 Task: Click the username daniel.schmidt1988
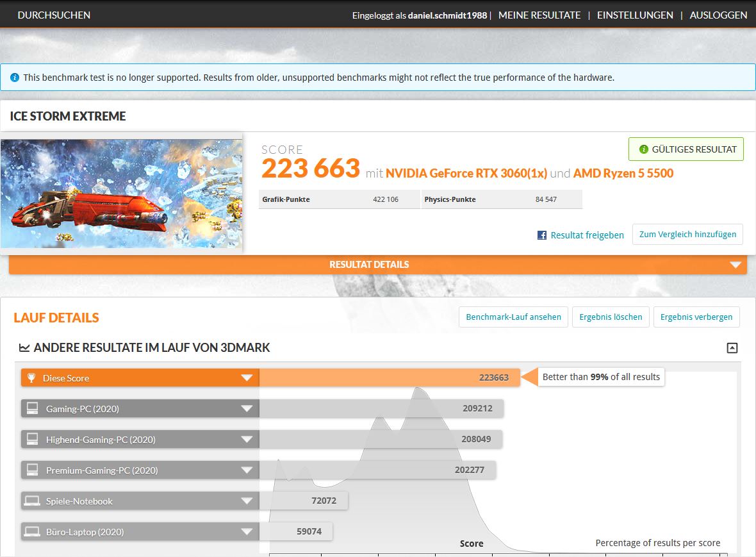pos(447,15)
